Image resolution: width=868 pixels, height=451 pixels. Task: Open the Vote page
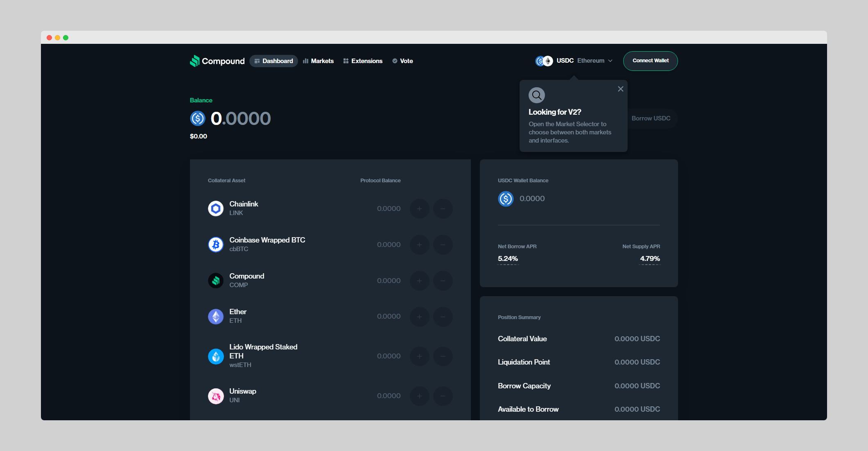pos(402,61)
